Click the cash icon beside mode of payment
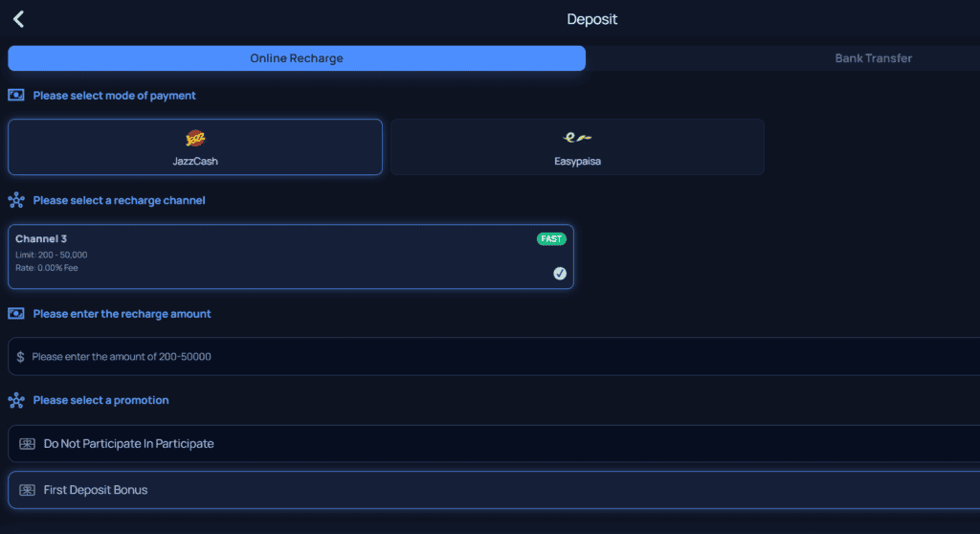 pyautogui.click(x=16, y=95)
